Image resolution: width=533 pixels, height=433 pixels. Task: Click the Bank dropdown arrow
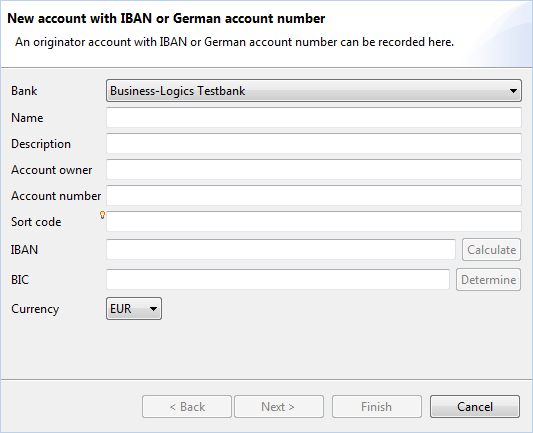[x=513, y=91]
